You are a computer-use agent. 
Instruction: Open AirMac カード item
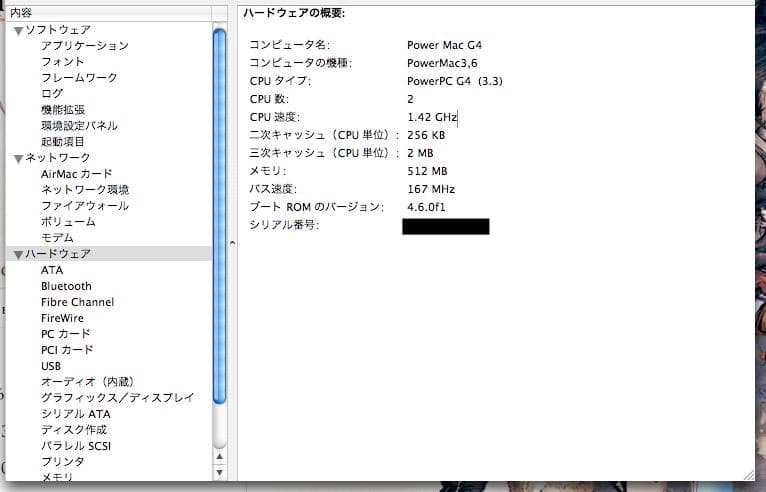[x=77, y=174]
